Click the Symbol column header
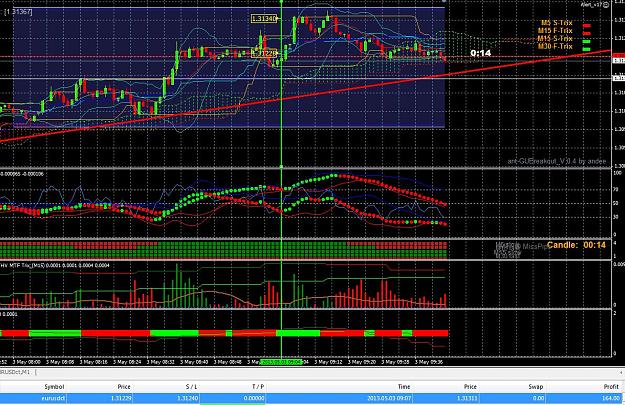Screen dimensions: 625x405 (x=54, y=387)
